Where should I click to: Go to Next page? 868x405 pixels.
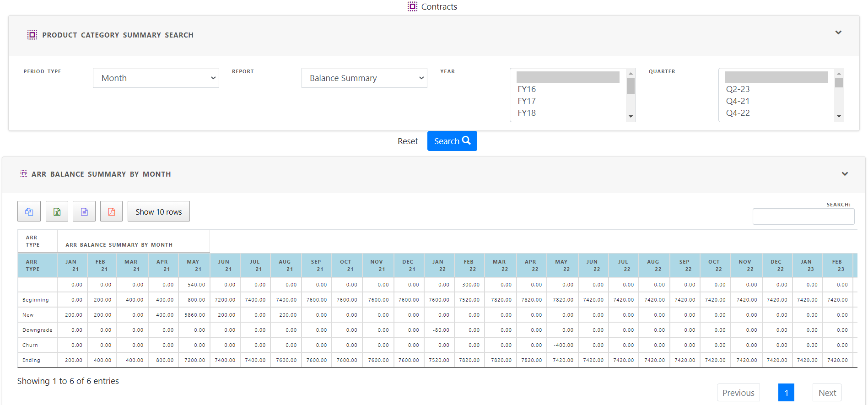coord(827,393)
